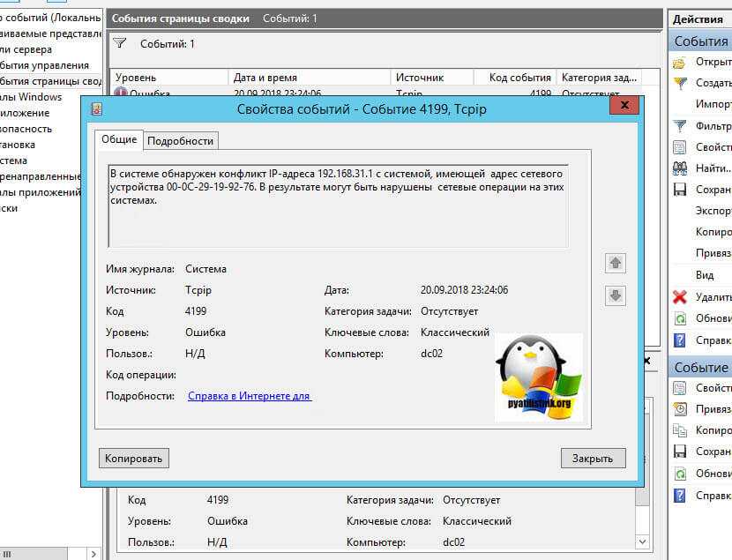Screen dimensions: 732x560
Task: Click the IP conflict description text box
Action: point(338,205)
